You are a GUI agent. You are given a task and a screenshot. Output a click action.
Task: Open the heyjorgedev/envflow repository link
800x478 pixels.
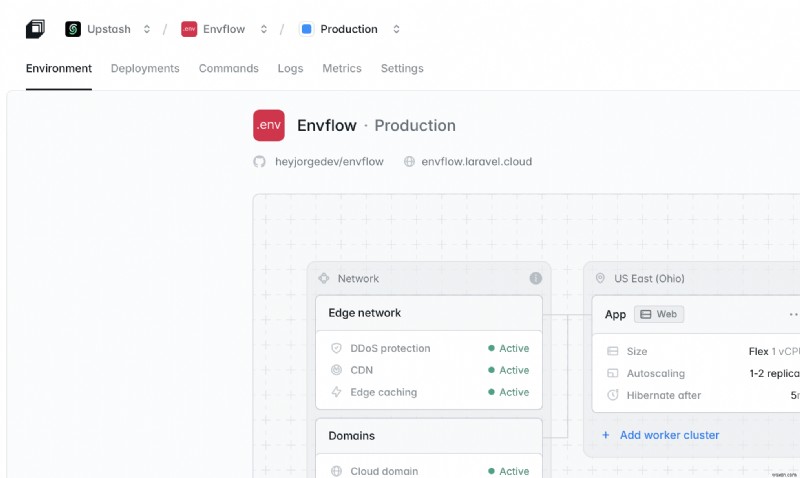pyautogui.click(x=329, y=162)
